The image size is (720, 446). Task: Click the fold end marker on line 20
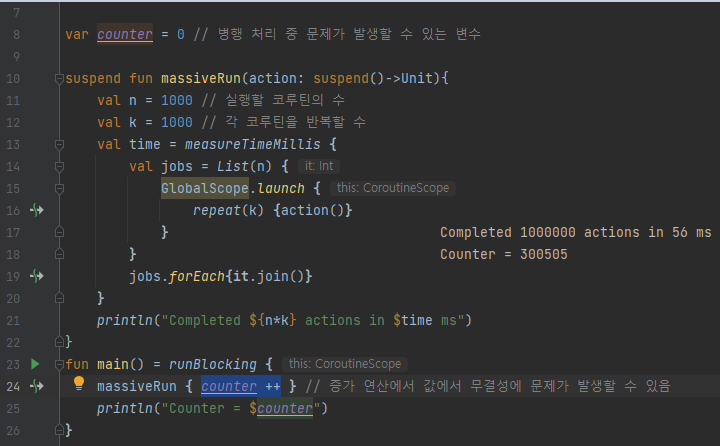click(x=59, y=298)
